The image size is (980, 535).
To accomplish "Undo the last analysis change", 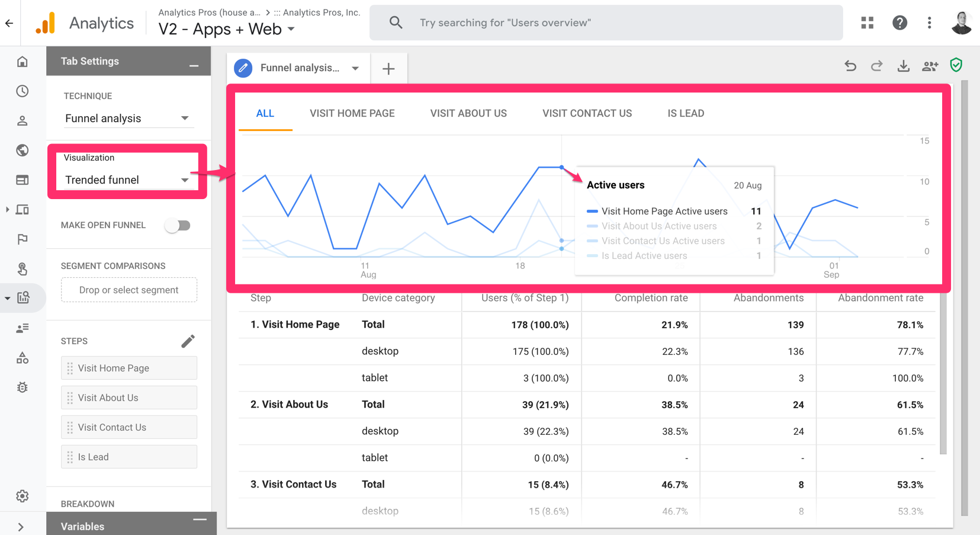I will [850, 66].
